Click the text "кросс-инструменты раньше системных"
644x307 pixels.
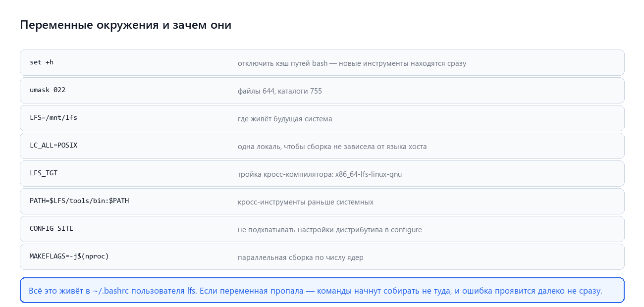tap(306, 202)
